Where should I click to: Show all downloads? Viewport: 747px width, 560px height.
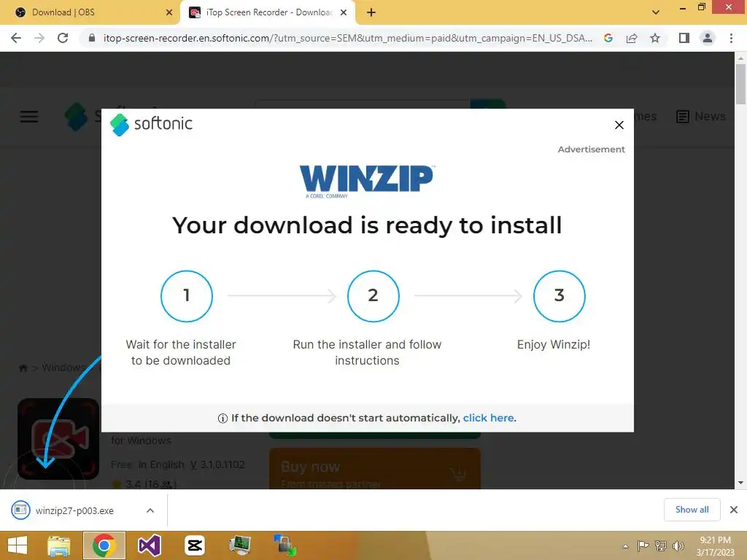coord(692,510)
